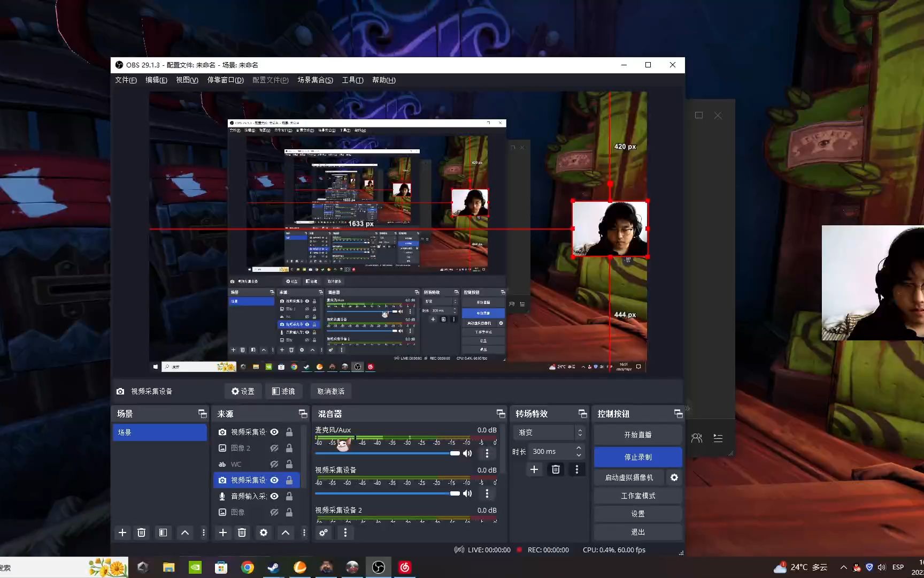924x578 pixels.
Task: Pop out the 控制按钮 dock panel
Action: [678, 414]
